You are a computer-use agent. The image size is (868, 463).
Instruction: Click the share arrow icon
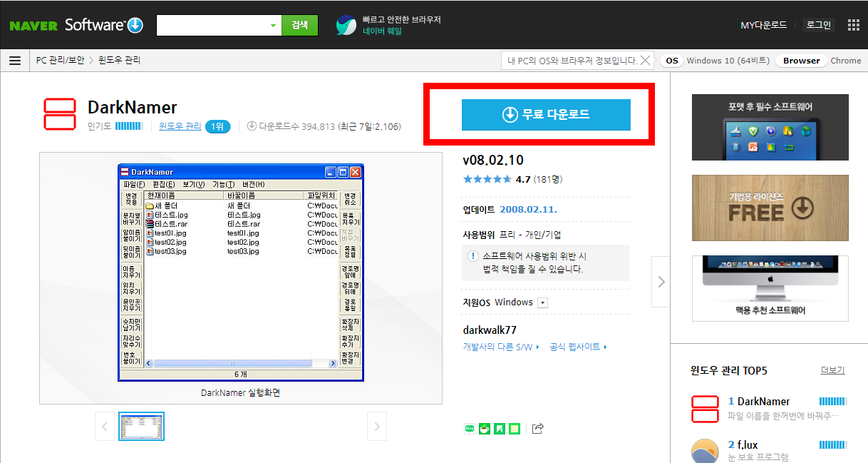tap(538, 428)
